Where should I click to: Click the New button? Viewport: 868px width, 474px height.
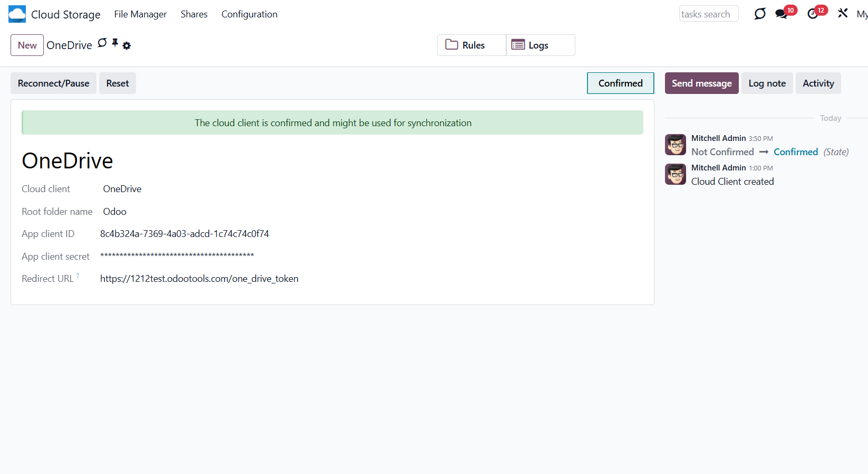click(27, 45)
